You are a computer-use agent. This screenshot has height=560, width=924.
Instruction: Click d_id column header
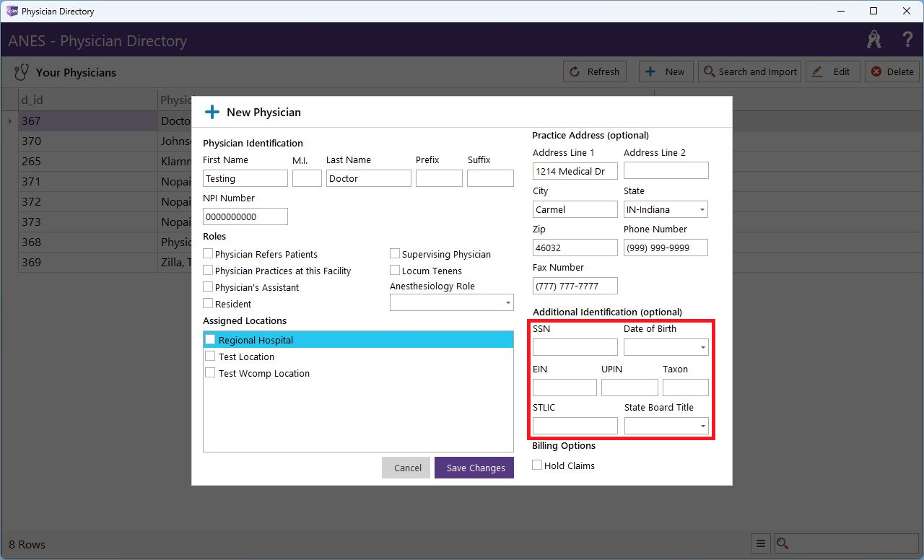pos(88,100)
